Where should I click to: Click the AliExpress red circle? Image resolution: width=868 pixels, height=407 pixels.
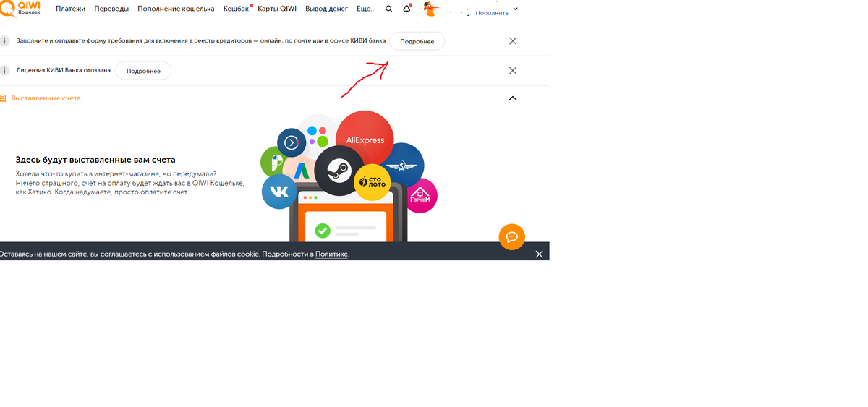(365, 140)
